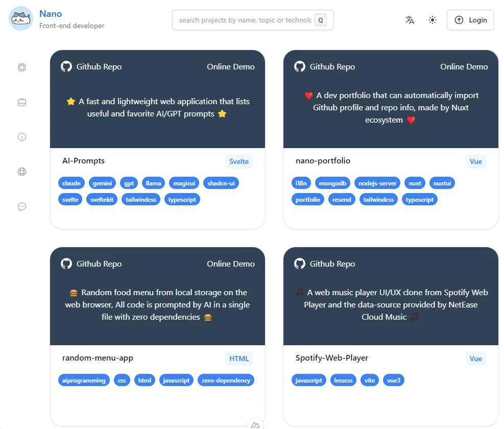Viewport: 504px width, 429px height.
Task: Click the tailwindcss tag under nano-portfolio
Action: tap(378, 199)
